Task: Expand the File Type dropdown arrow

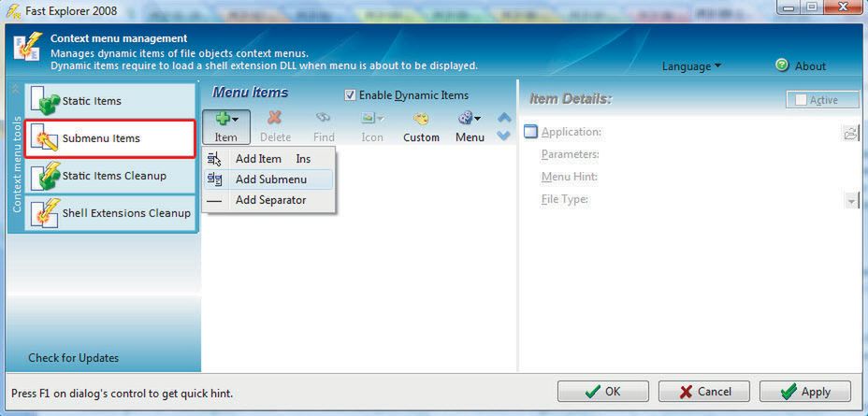Action: tap(851, 201)
